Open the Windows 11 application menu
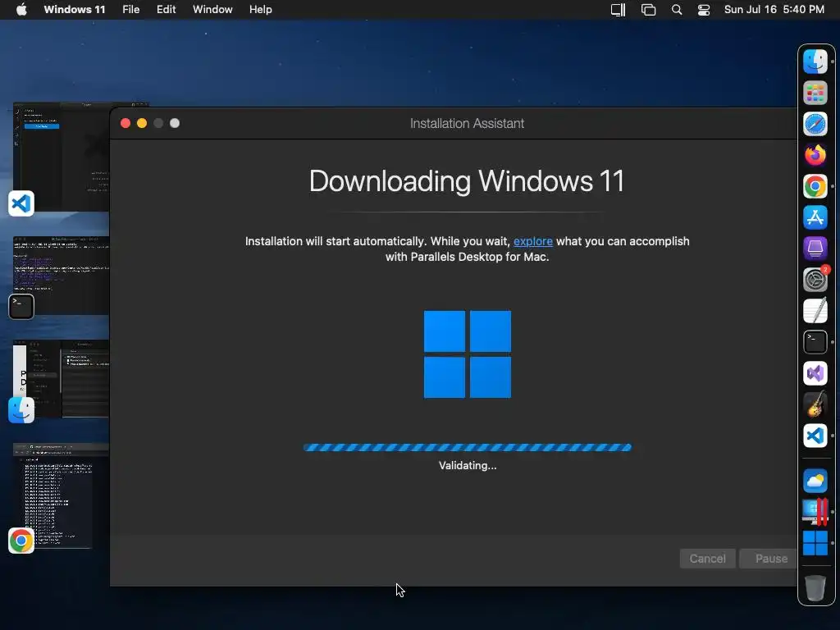This screenshot has width=840, height=630. [75, 10]
